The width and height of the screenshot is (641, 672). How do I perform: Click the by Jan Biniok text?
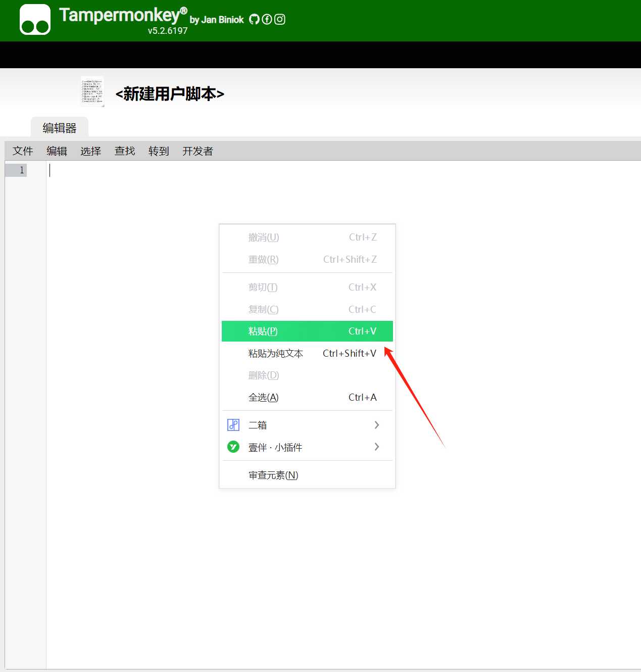(217, 20)
